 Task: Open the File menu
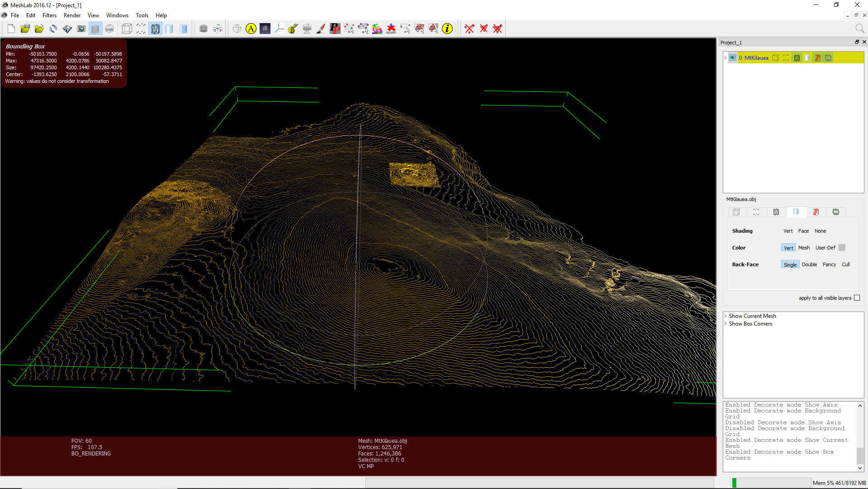[x=15, y=15]
